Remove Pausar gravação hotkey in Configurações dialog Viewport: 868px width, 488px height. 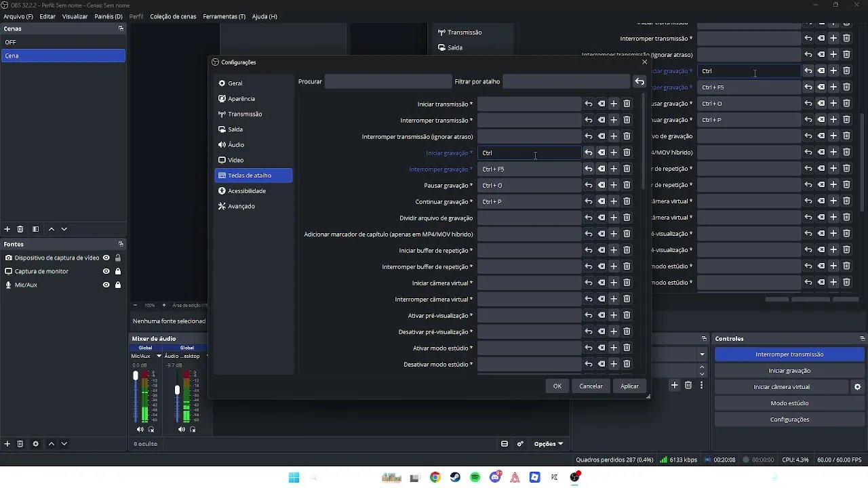tap(627, 185)
